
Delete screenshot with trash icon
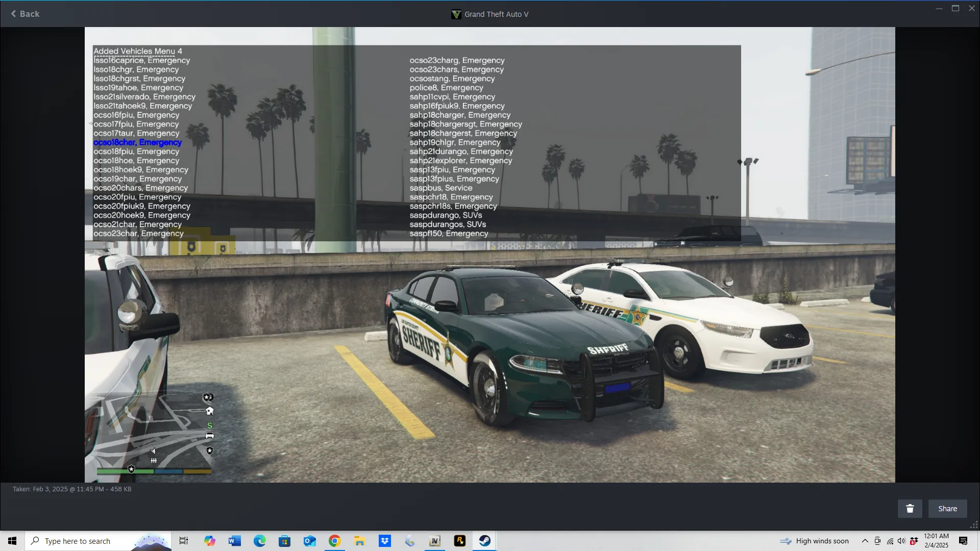coord(910,509)
